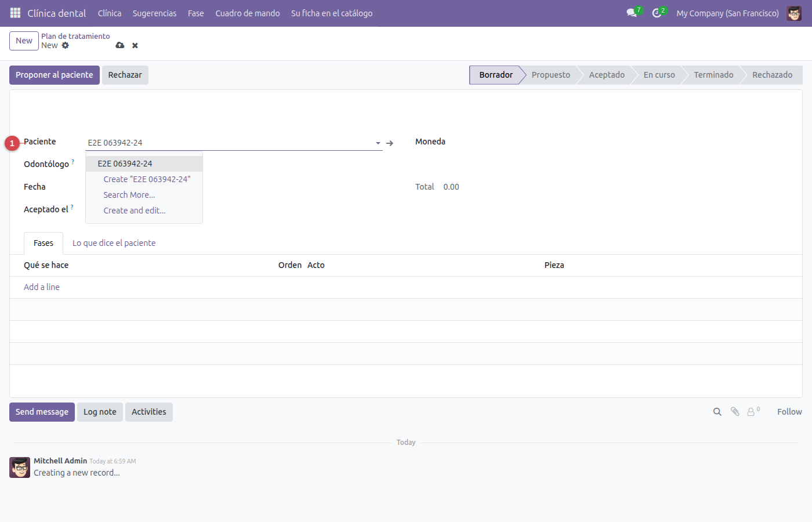The image size is (812, 522).
Task: Open the conversations chat icon
Action: coord(632,13)
